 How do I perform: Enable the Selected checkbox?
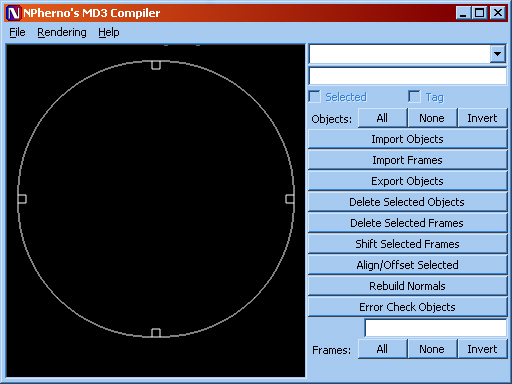tap(315, 97)
